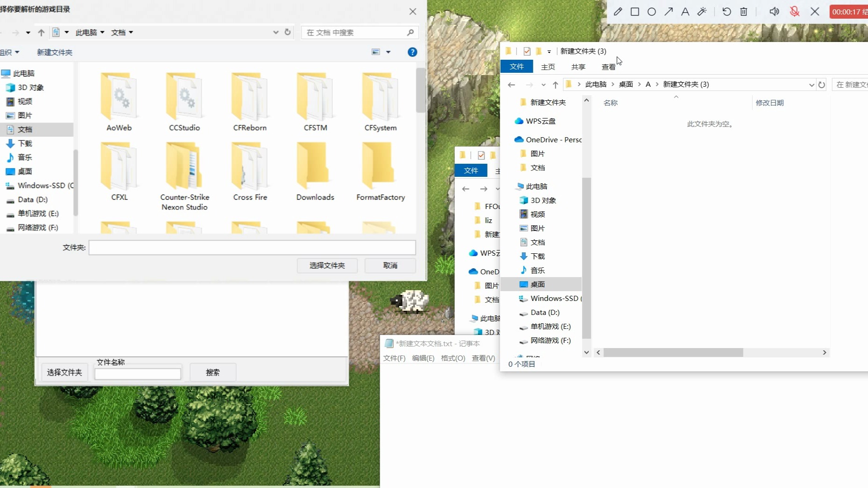Image resolution: width=868 pixels, height=488 pixels.
Task: Open the 组织 dropdown menu
Action: tap(9, 52)
